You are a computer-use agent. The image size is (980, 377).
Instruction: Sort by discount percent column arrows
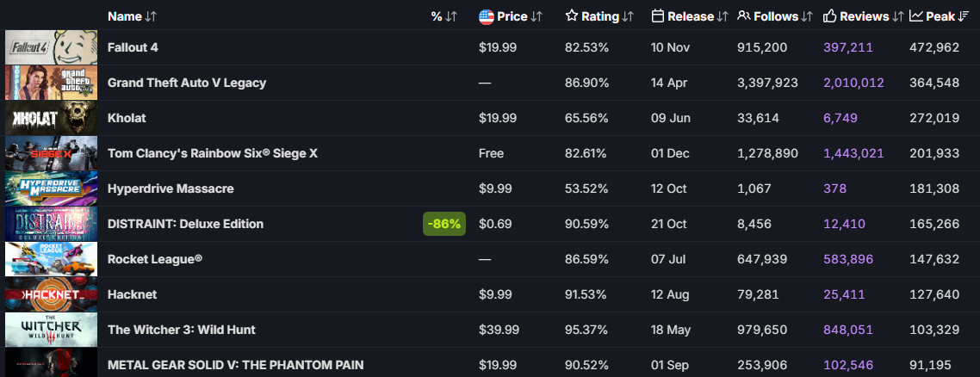coord(451,16)
